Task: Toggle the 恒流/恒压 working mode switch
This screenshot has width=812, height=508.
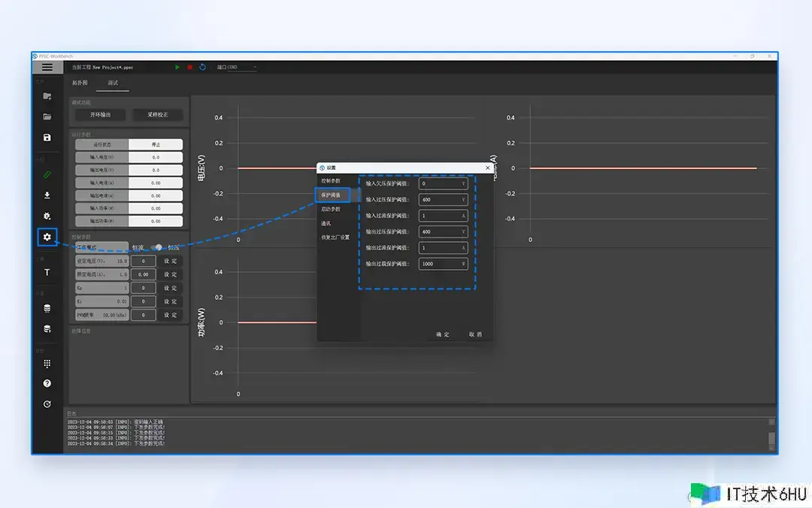Action: click(x=157, y=247)
